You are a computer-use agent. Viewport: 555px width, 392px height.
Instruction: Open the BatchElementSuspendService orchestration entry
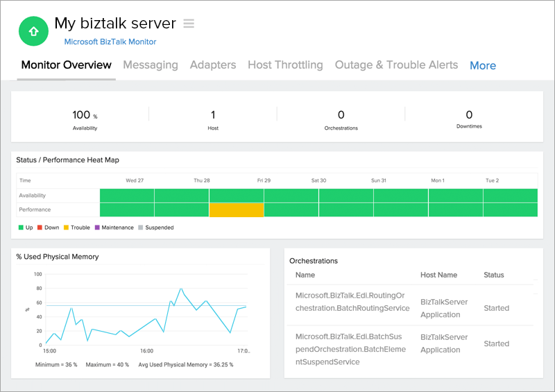pos(352,343)
